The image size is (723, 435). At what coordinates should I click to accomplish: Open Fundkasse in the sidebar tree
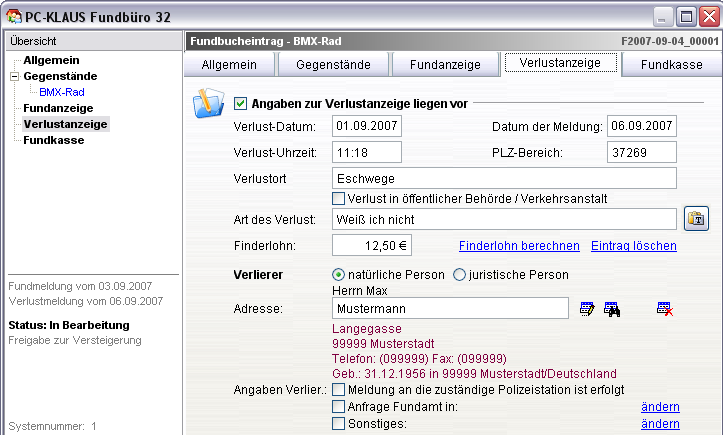pyautogui.click(x=54, y=140)
